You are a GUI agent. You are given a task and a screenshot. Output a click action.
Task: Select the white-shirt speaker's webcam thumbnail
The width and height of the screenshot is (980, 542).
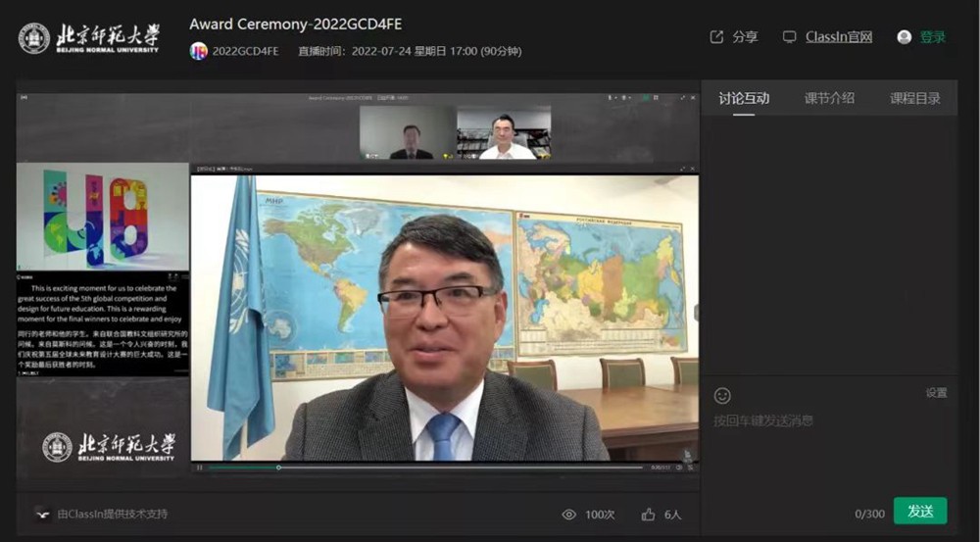pyautogui.click(x=504, y=132)
